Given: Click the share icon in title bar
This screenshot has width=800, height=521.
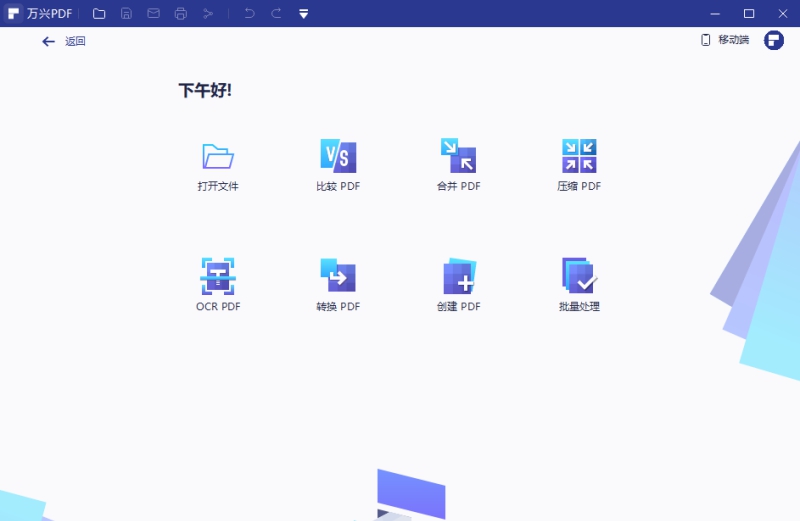Looking at the screenshot, I should tap(208, 14).
